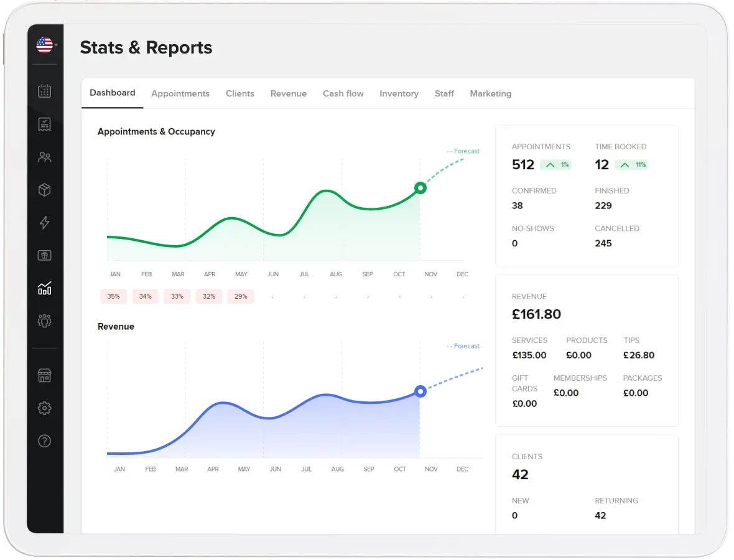734x560 pixels.
Task: Click the 35% January occupancy badge
Action: click(x=113, y=297)
